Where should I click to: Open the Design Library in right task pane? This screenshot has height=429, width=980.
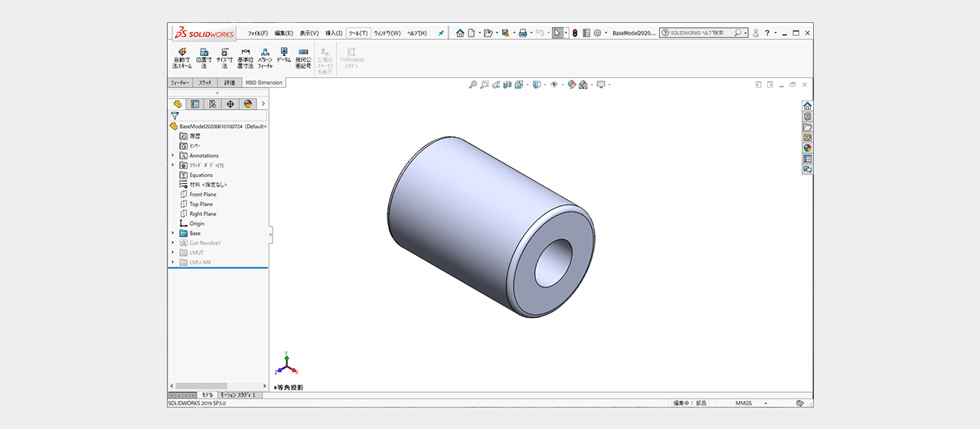tap(807, 116)
